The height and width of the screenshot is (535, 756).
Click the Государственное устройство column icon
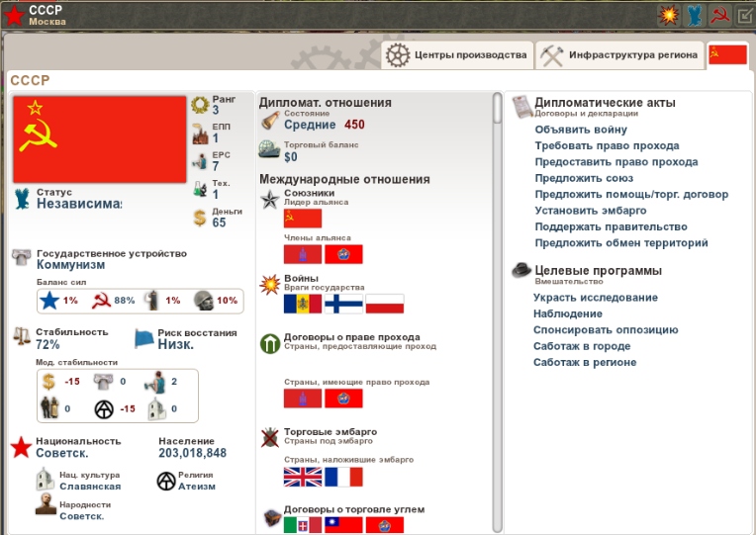(21, 257)
